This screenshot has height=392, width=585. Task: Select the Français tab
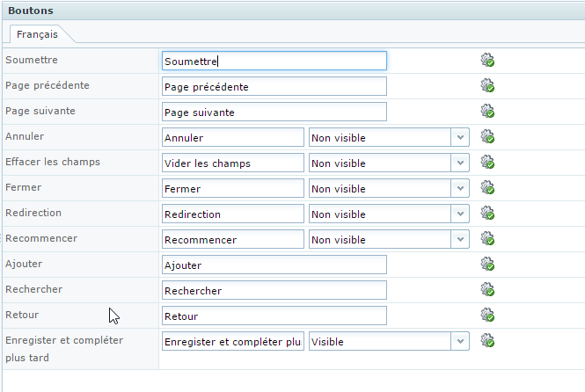tap(37, 34)
